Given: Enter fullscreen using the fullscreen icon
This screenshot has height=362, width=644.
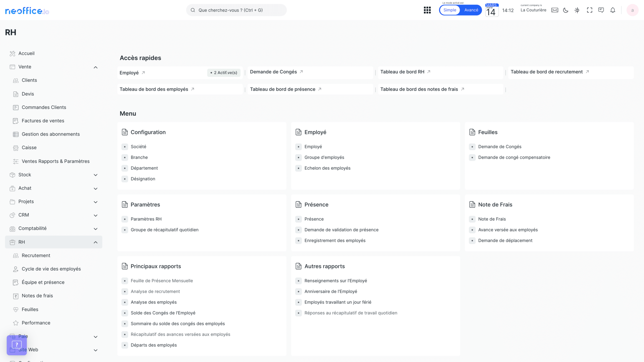Looking at the screenshot, I should [x=590, y=10].
